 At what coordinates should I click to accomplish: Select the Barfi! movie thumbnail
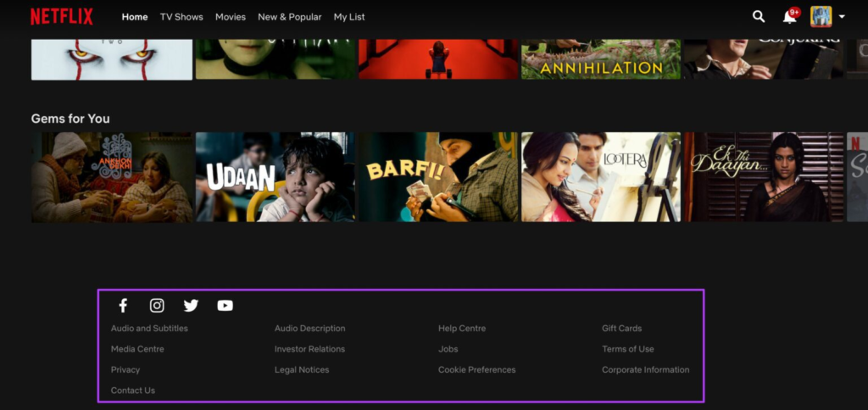[x=437, y=177]
